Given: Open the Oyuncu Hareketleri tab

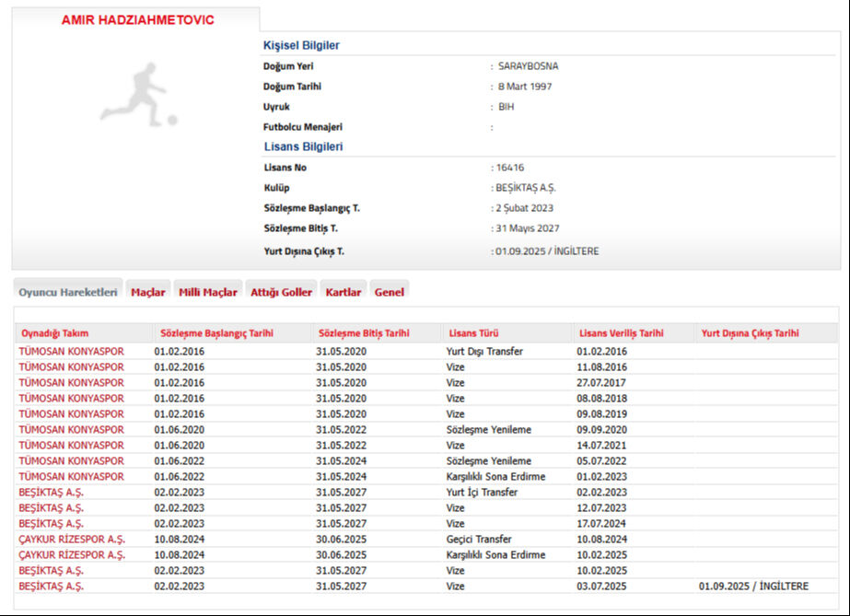Looking at the screenshot, I should (x=68, y=292).
